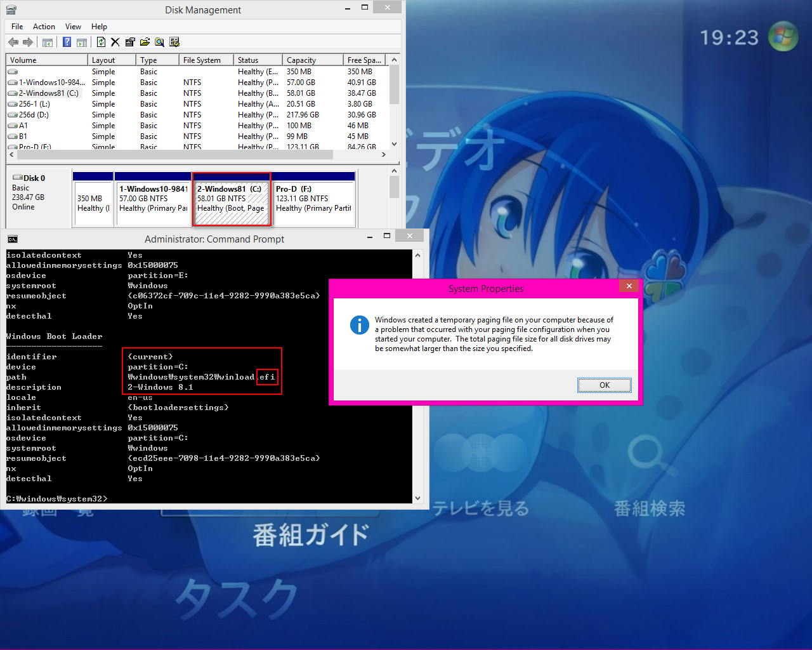Click the 217.96 GB capacity cell
The height and width of the screenshot is (650, 812).
tap(303, 115)
